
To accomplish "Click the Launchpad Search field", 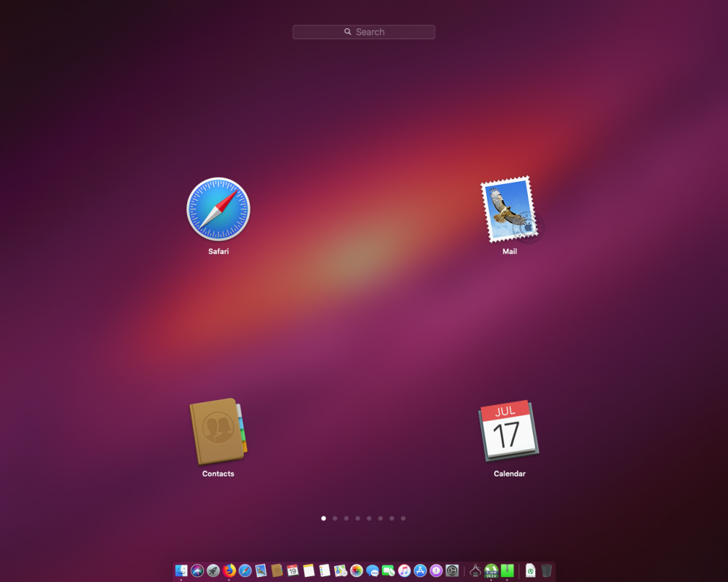I will pyautogui.click(x=364, y=32).
